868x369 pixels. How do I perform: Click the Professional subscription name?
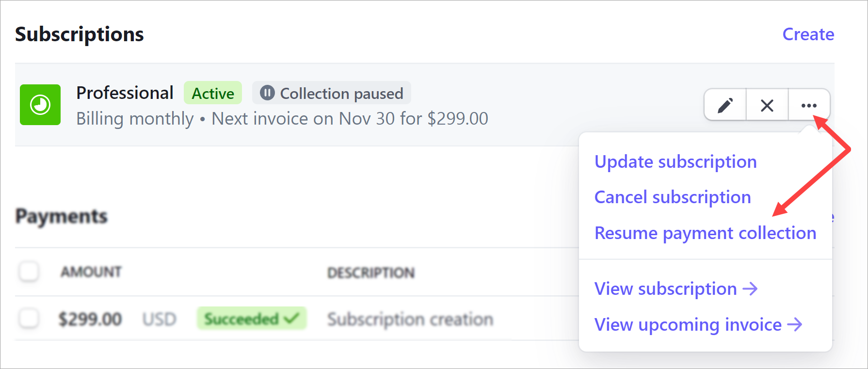(125, 93)
